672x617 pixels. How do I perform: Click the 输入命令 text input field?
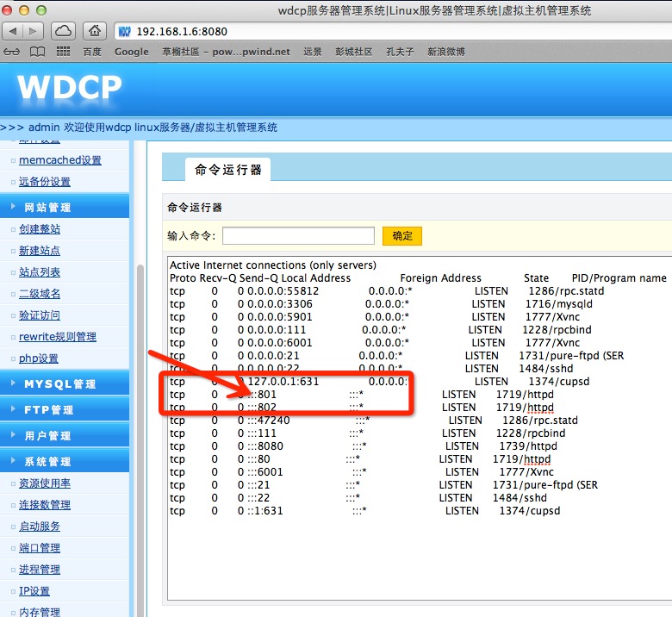point(298,236)
